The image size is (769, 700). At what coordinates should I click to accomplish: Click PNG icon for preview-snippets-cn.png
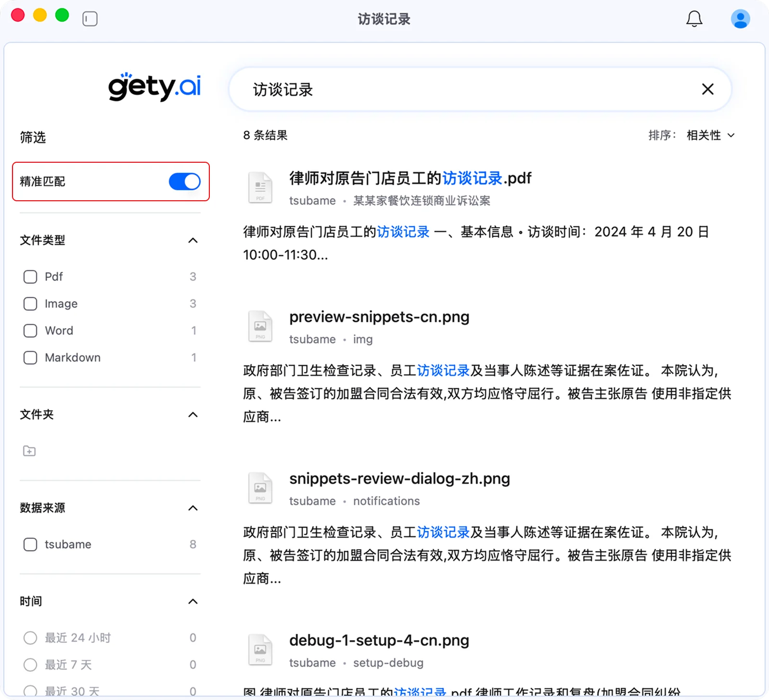click(260, 326)
